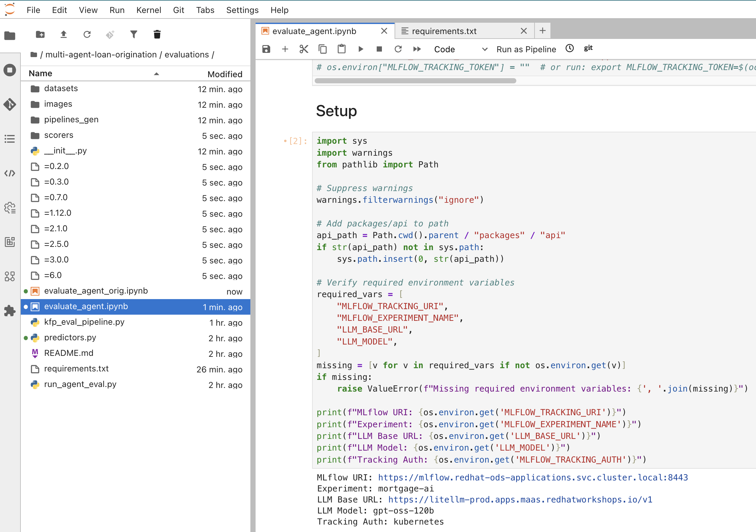Open the Git sidebar panel
The width and height of the screenshot is (756, 532).
10,105
